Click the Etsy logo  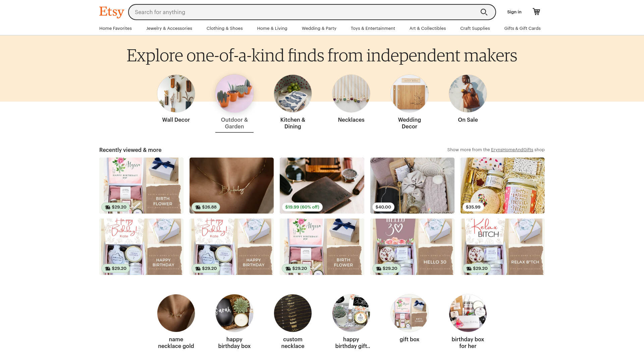[112, 12]
